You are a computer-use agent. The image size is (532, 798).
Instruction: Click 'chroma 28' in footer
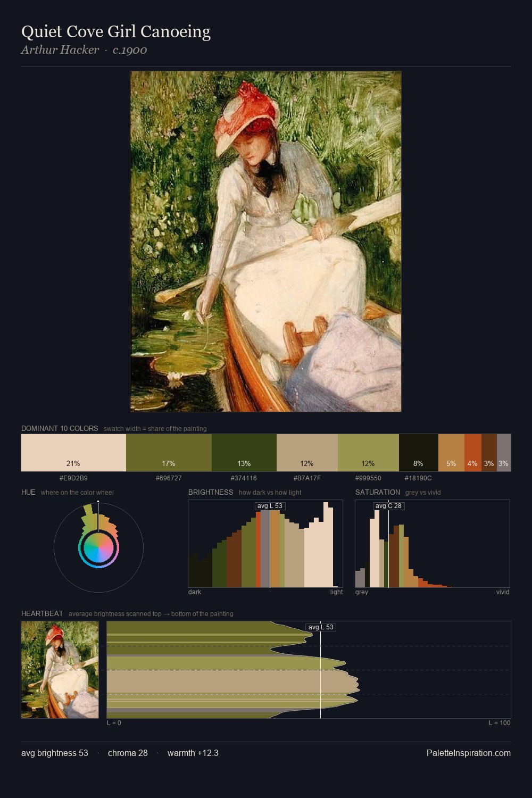coord(128,753)
